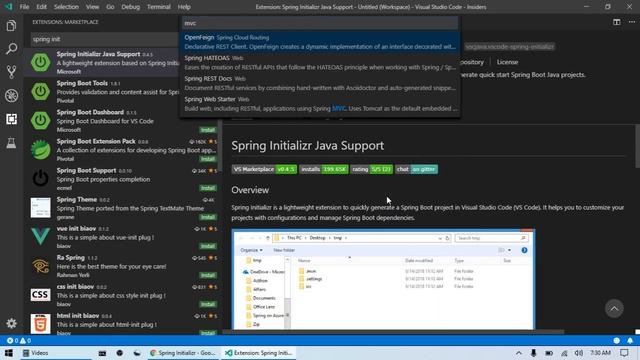Open the Edit menu
This screenshot has width=640, height=360.
click(41, 7)
